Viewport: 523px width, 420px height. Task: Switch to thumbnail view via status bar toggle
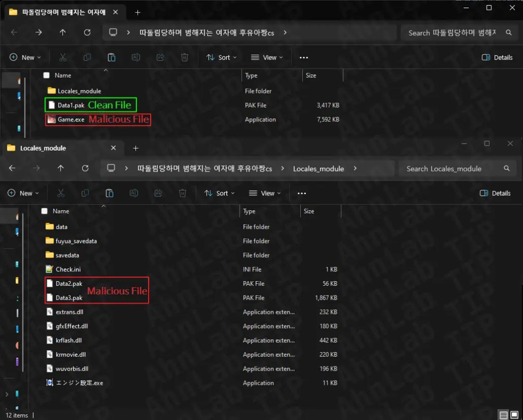[x=514, y=414]
